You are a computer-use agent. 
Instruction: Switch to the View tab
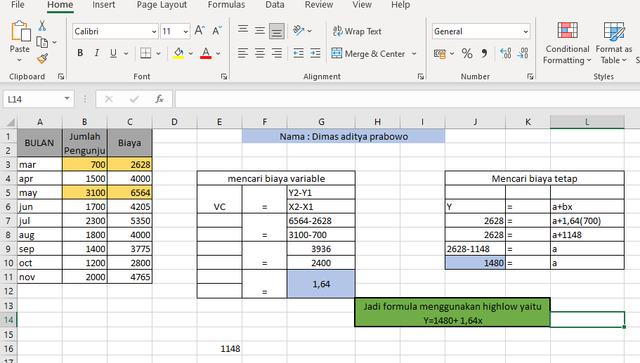point(362,5)
